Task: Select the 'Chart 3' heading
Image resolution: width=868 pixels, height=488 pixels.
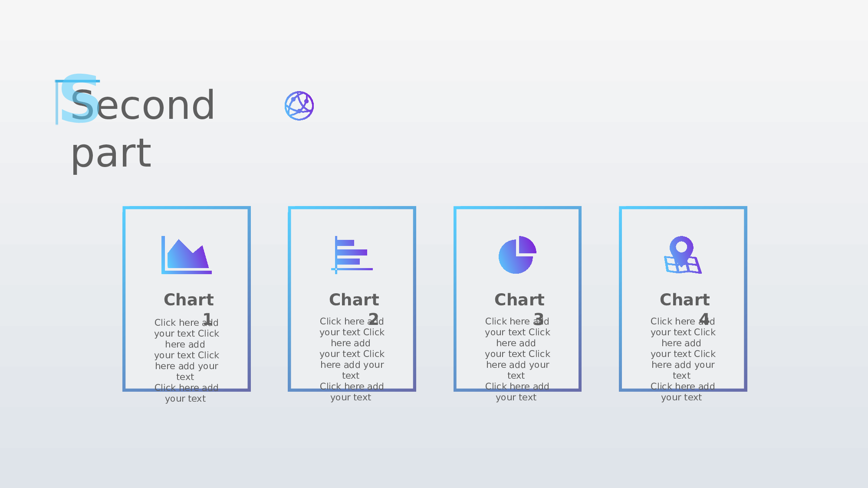Action: (520, 309)
